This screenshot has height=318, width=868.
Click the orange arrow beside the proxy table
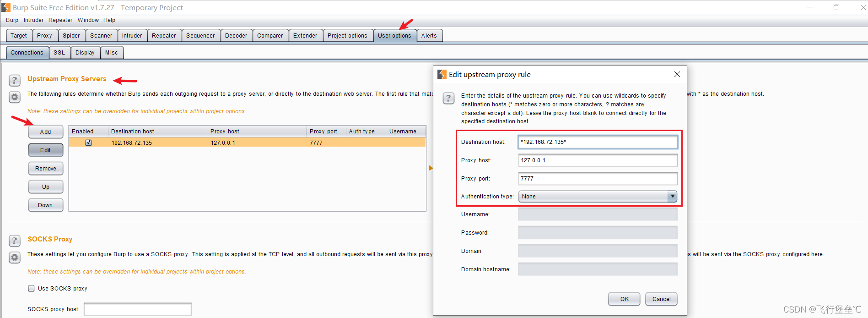click(x=431, y=168)
